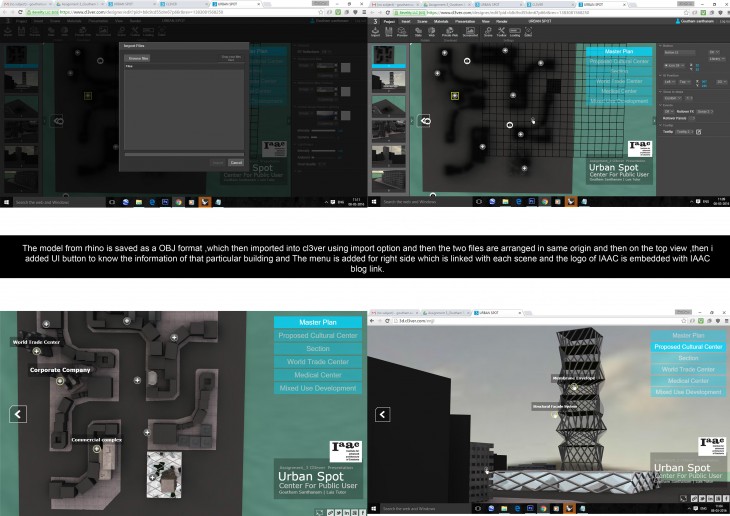Screen dimensions: 730x516
Task: Open the Left alignment dropdown under UI Position
Action: pyautogui.click(x=670, y=83)
